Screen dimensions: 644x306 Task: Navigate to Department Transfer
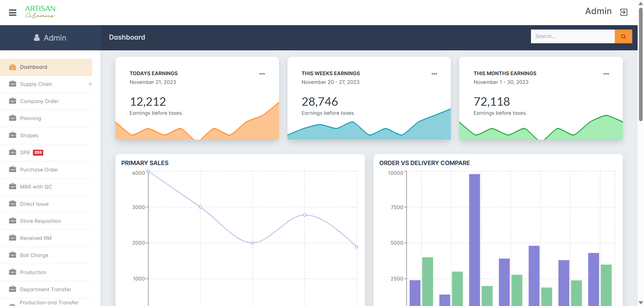(46, 290)
